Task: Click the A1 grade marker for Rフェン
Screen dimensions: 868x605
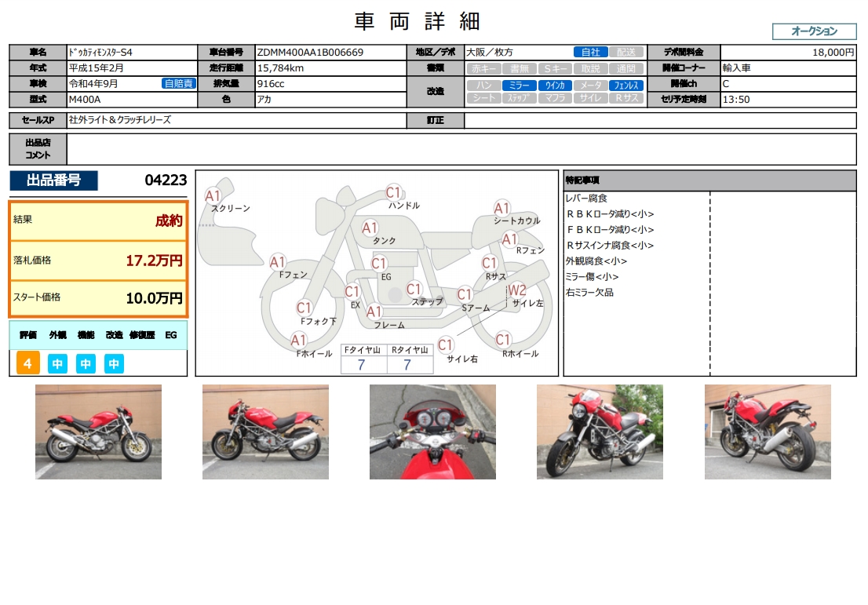Action: [509, 239]
